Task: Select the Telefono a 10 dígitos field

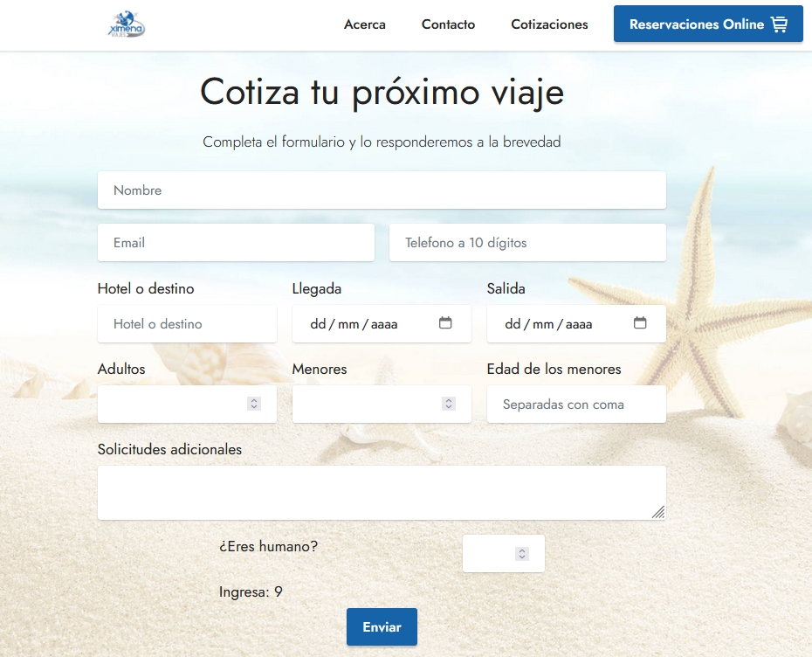Action: 527,243
